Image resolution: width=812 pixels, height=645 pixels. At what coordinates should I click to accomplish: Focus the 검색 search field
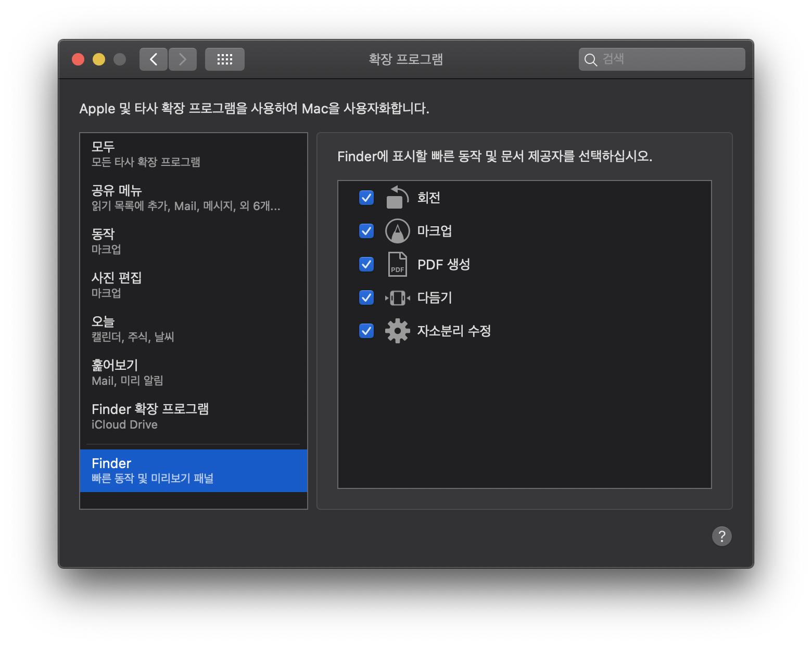pyautogui.click(x=662, y=59)
